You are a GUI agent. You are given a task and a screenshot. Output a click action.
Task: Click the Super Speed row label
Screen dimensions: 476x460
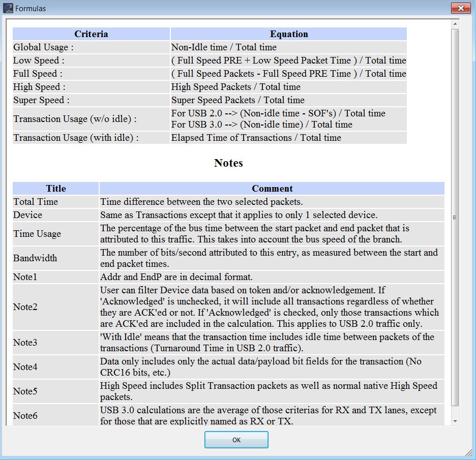coord(91,100)
